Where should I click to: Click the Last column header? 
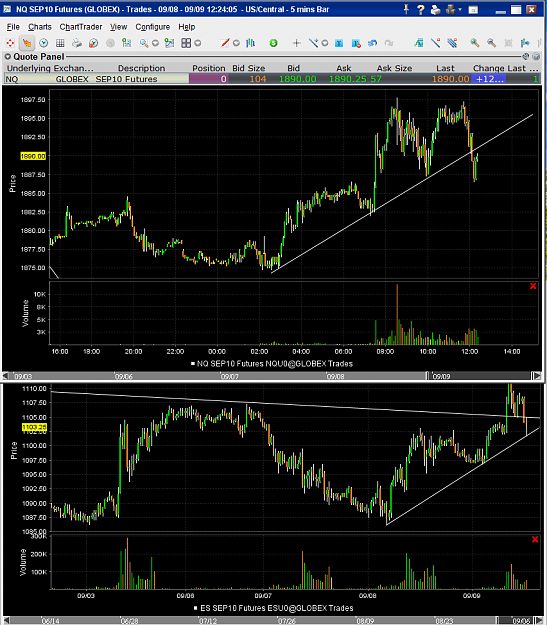coord(445,68)
